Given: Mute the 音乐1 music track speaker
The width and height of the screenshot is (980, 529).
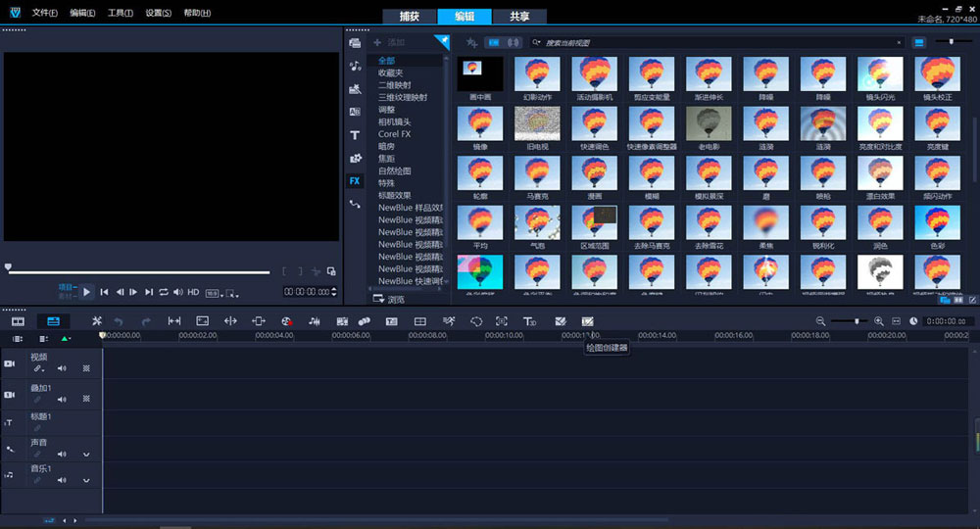Looking at the screenshot, I should point(62,480).
